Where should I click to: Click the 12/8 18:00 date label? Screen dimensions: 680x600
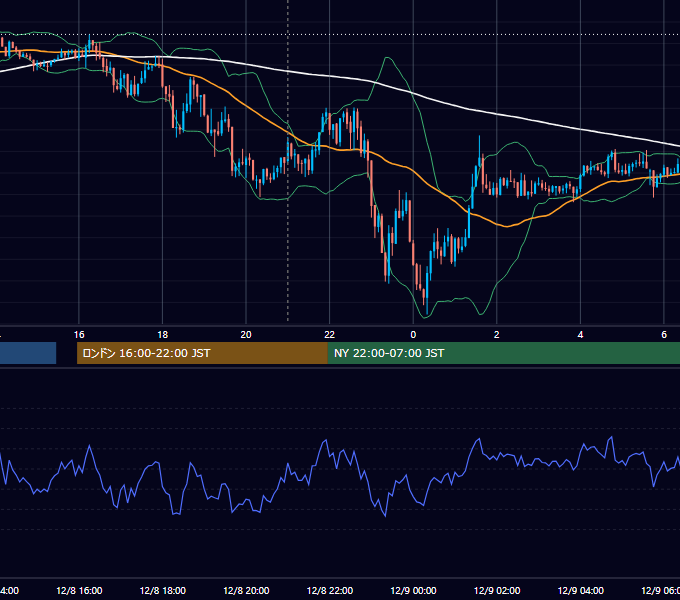[x=163, y=590]
